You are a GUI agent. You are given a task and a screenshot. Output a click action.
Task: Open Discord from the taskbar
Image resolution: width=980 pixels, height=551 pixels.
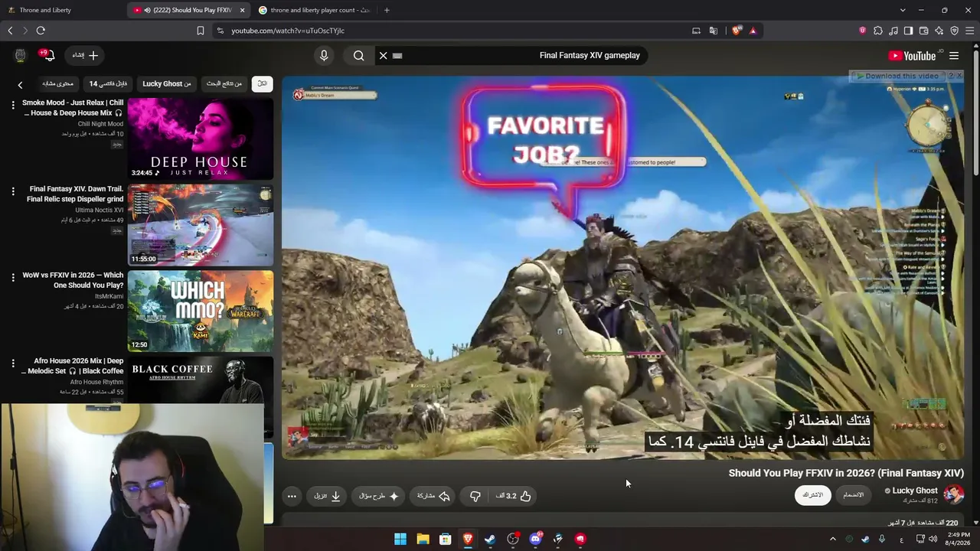pos(535,539)
